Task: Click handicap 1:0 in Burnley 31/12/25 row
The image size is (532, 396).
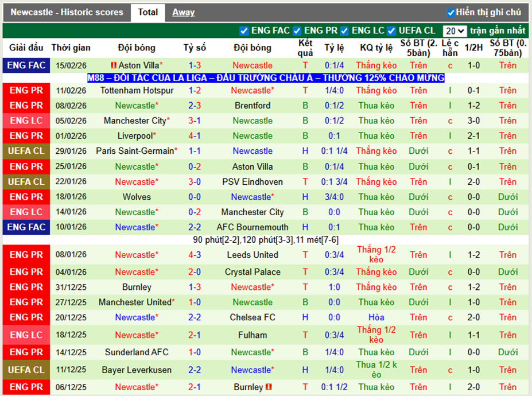Action: pos(334,288)
